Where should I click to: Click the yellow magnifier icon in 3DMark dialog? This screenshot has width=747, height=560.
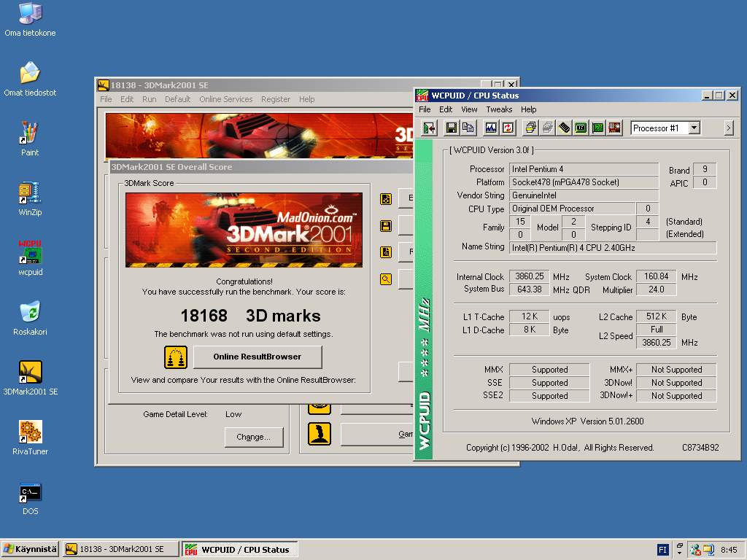pyautogui.click(x=386, y=279)
